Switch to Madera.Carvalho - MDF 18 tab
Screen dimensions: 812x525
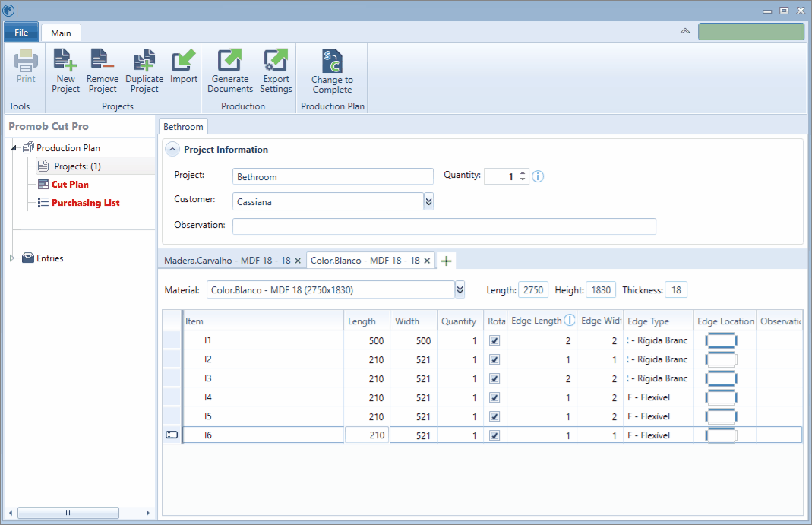(227, 261)
